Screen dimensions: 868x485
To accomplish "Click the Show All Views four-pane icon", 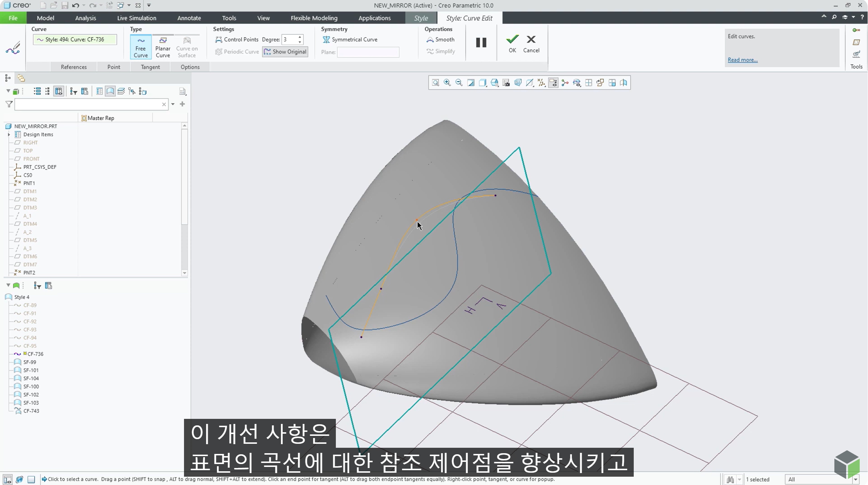I will coord(589,83).
